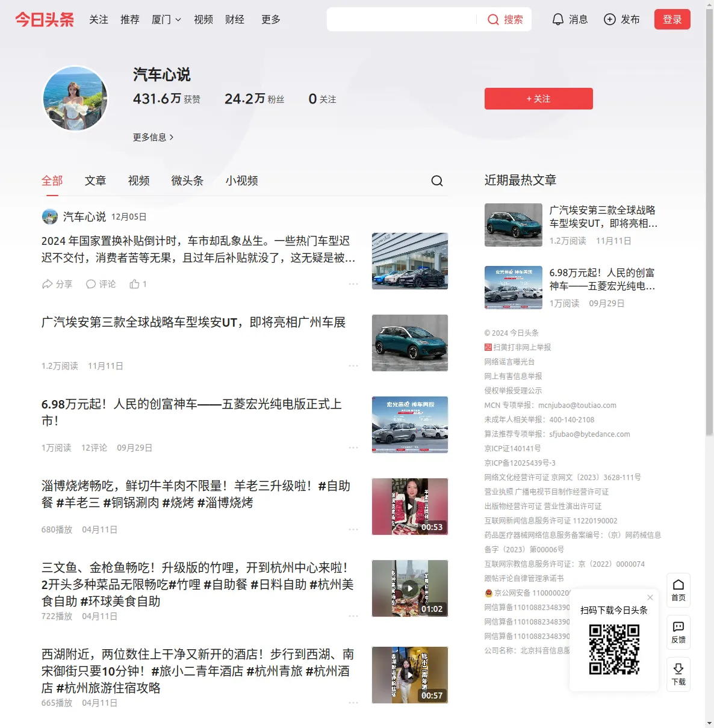Close the QR code download popup
Screen dimensions: 714x728
tap(650, 597)
